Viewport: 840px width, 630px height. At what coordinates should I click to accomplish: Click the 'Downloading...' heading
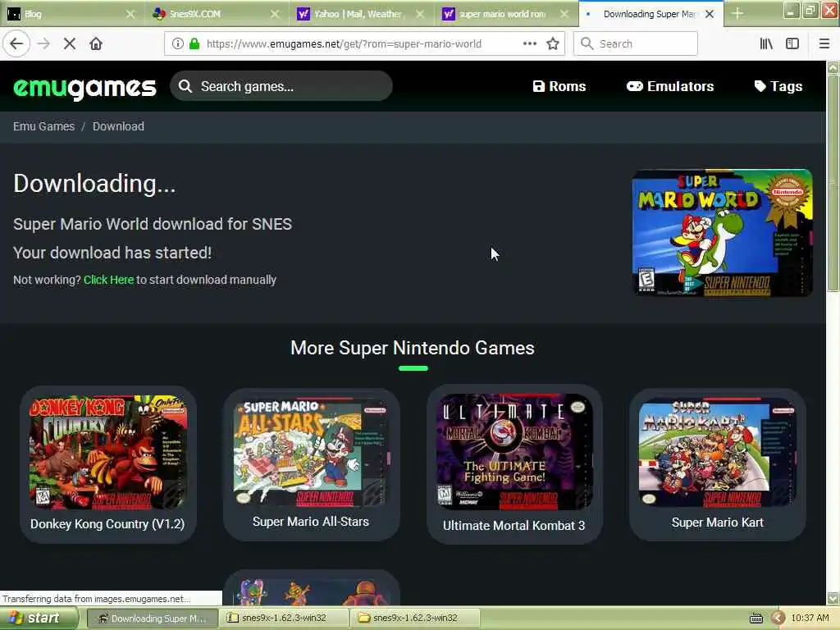point(94,184)
